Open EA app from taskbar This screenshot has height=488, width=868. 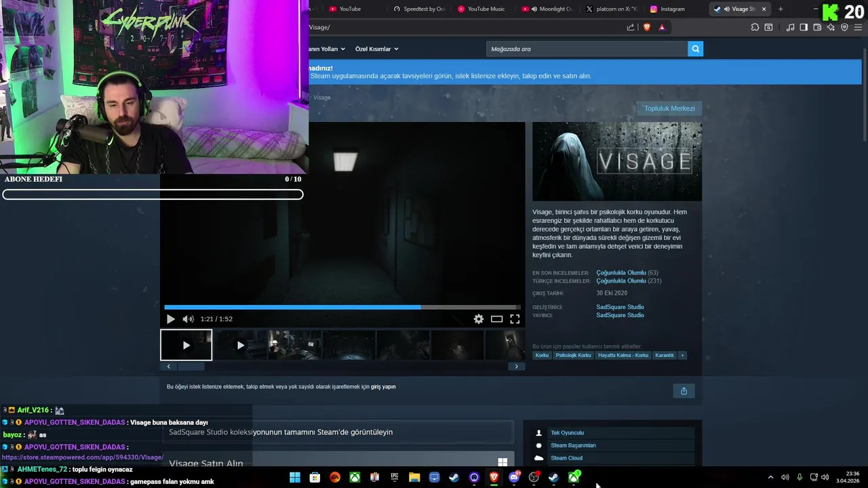335,477
